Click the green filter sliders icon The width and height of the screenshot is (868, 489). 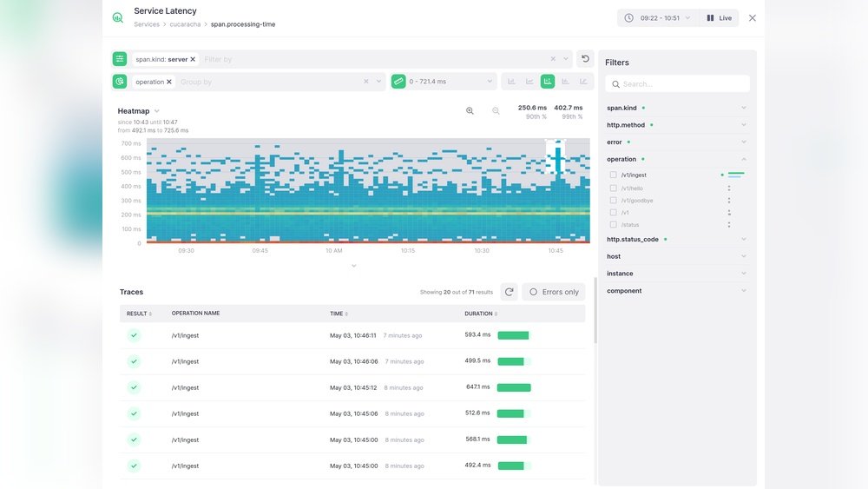pyautogui.click(x=120, y=59)
